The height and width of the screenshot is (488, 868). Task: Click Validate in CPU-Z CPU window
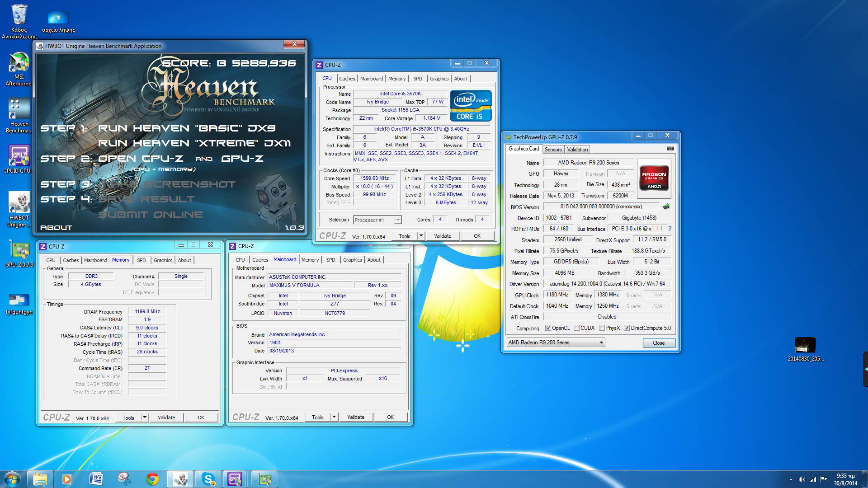click(443, 236)
